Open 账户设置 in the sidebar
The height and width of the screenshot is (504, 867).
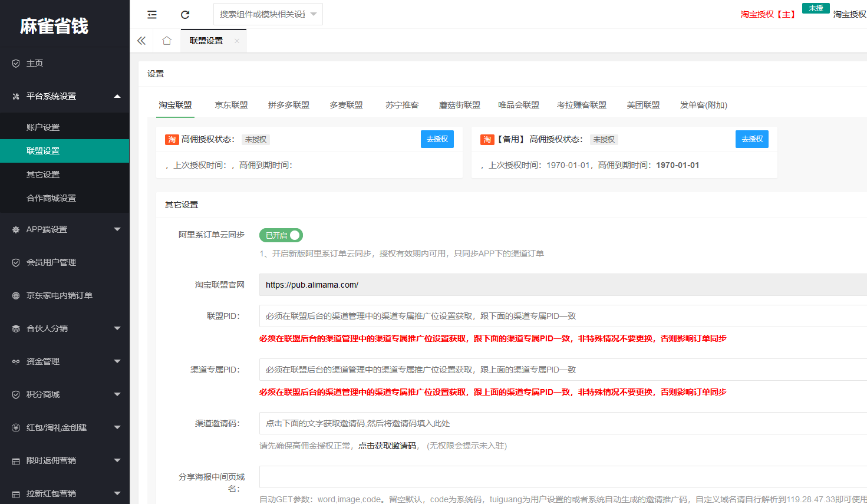[65, 127]
